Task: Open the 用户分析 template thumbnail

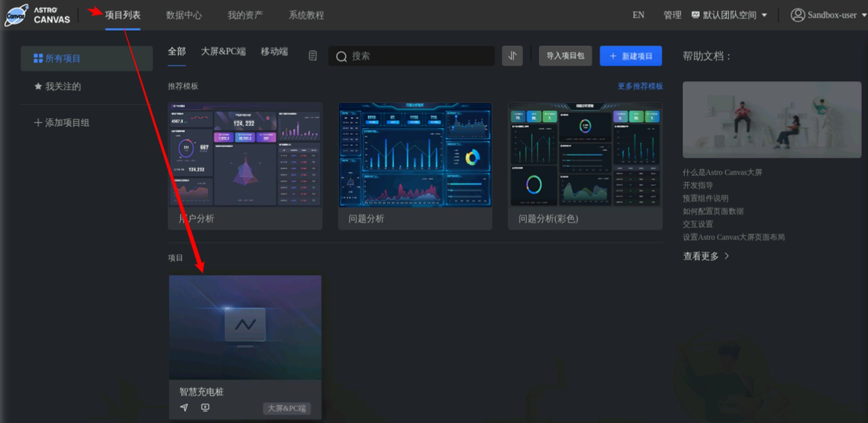Action: pos(245,154)
